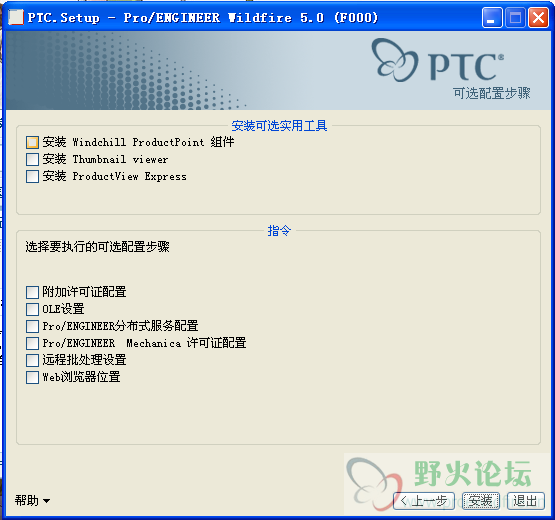Enable 附加许可证配置 checkbox
555x520 pixels.
coord(32,292)
